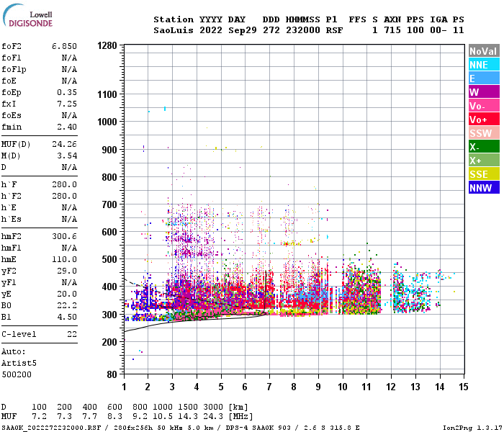Click the 232000 time value in header
Image resolution: width=504 pixels, height=432 pixels.
pos(303,30)
